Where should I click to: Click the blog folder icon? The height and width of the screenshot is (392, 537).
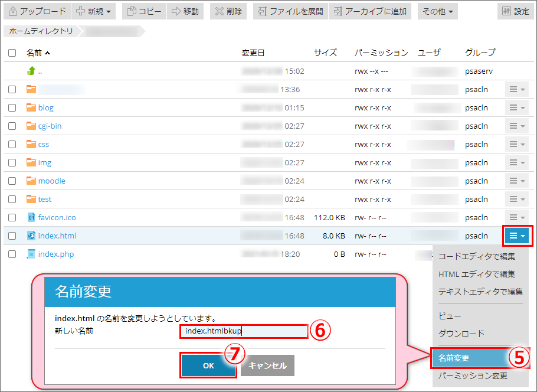tap(31, 107)
